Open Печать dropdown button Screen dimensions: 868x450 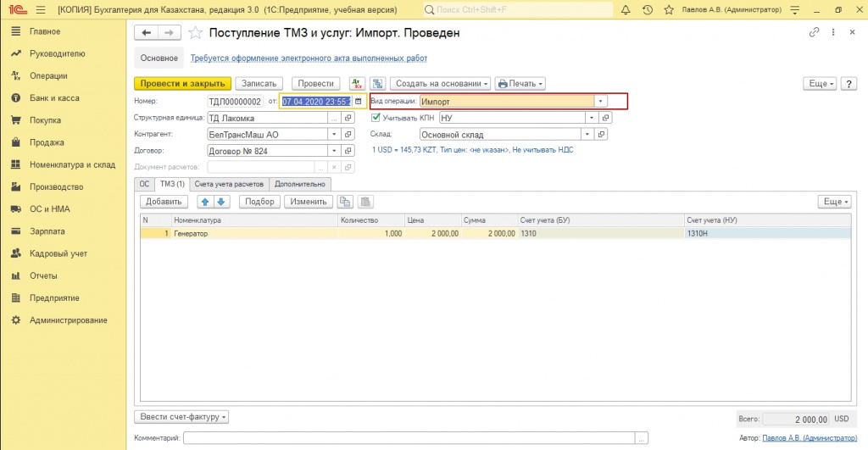pos(520,84)
